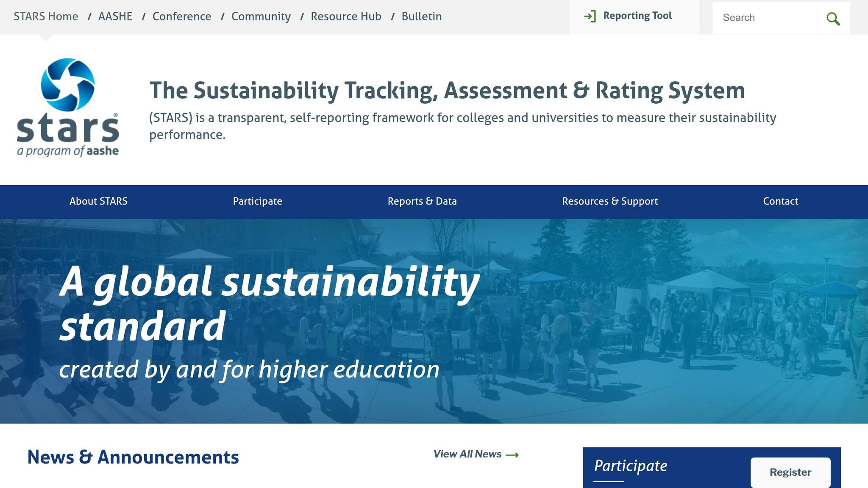The height and width of the screenshot is (488, 868).
Task: Expand the Reports & Data menu
Action: [422, 201]
